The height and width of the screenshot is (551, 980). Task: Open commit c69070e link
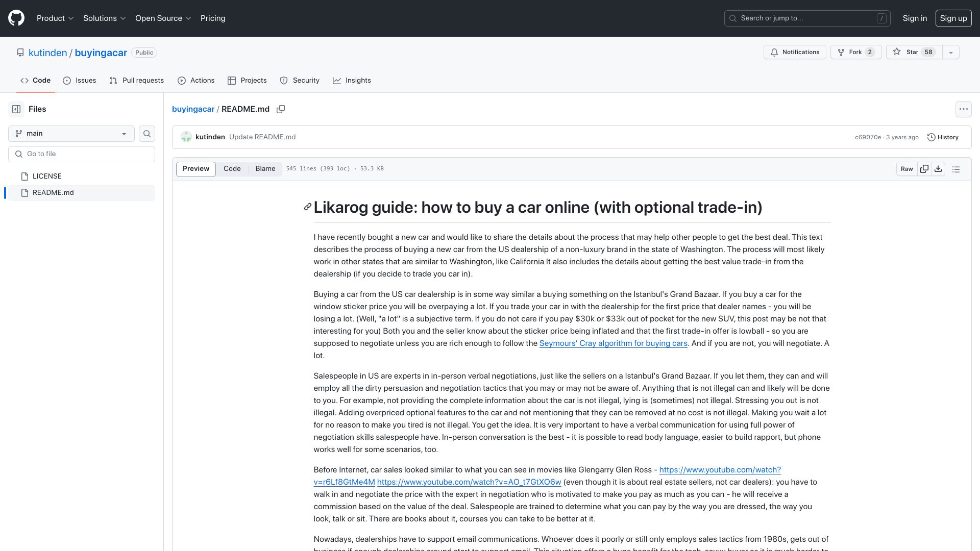point(868,137)
